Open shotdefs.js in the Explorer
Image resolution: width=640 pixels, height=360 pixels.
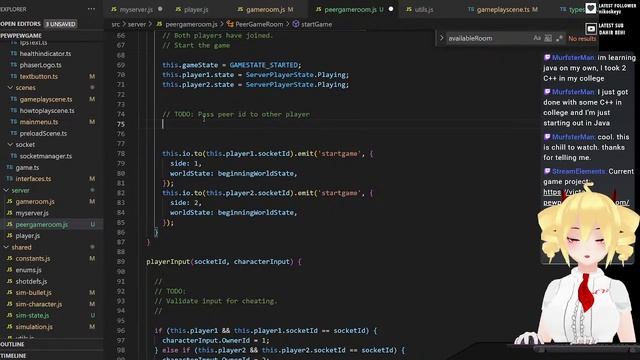coord(31,282)
